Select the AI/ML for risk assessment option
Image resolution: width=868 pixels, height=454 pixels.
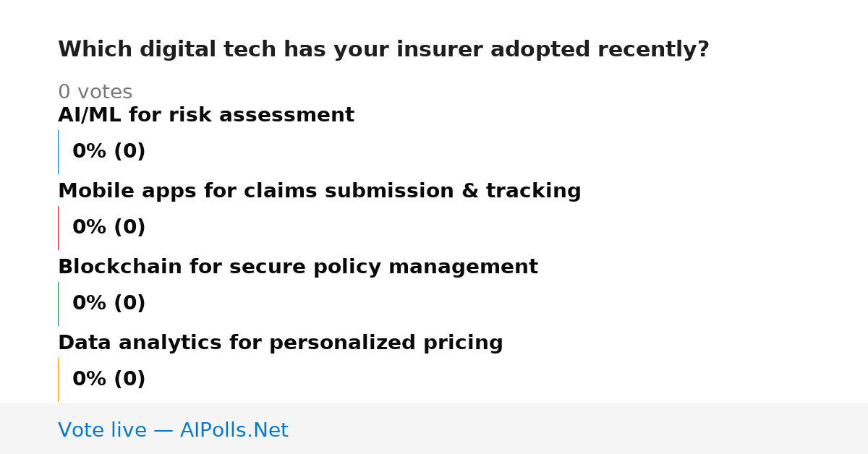point(206,116)
